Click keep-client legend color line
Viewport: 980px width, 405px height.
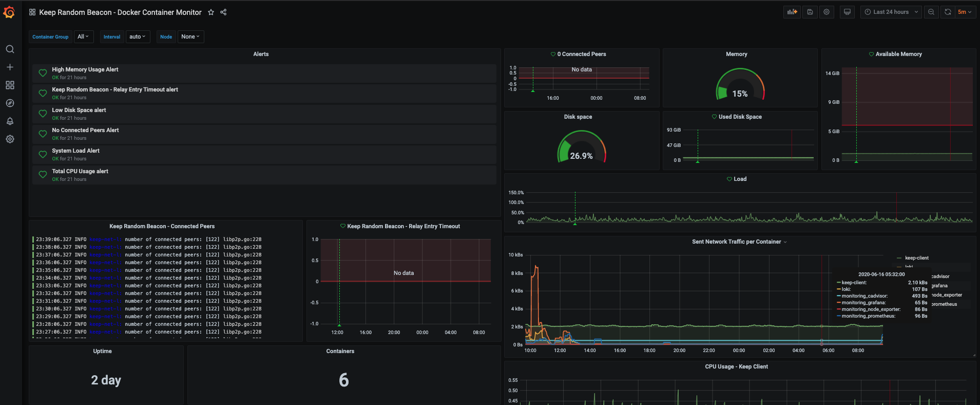pyautogui.click(x=899, y=258)
